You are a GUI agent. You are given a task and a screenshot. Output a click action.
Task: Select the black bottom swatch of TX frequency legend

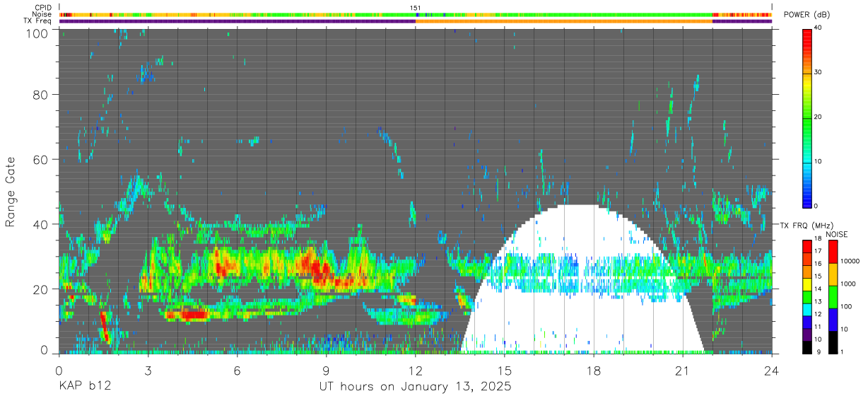point(807,347)
